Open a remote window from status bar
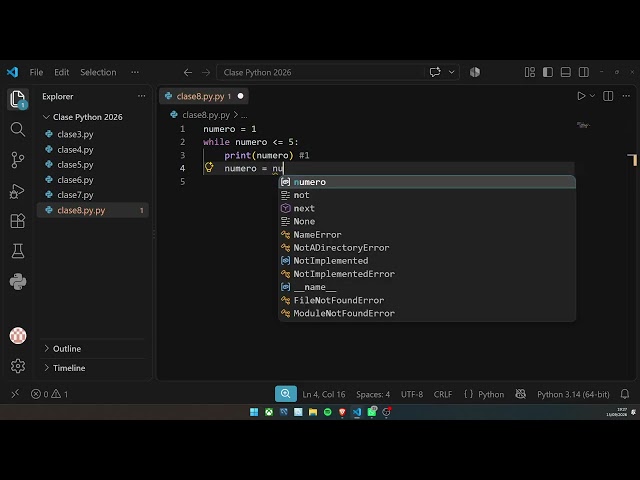640x480 pixels. click(15, 394)
